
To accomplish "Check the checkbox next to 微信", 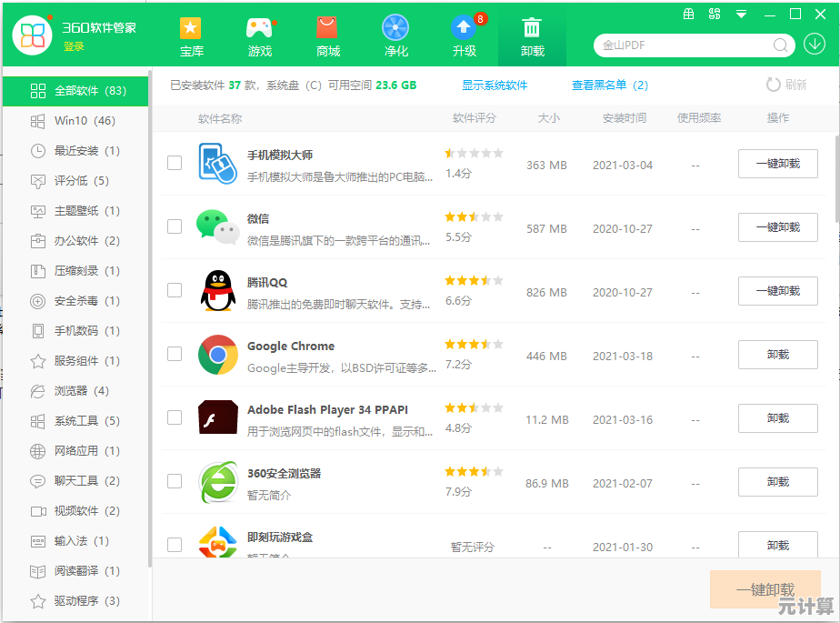I will 173,227.
